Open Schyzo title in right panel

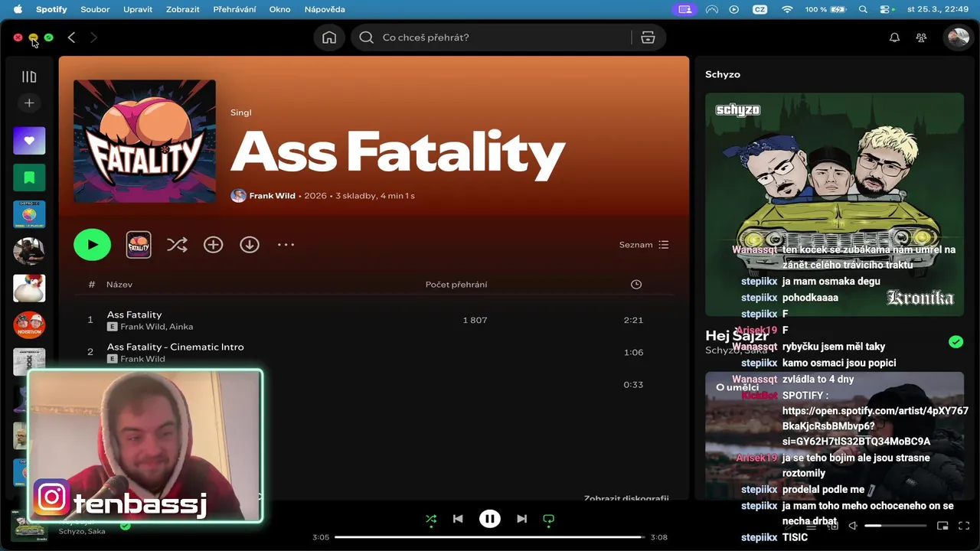point(723,74)
